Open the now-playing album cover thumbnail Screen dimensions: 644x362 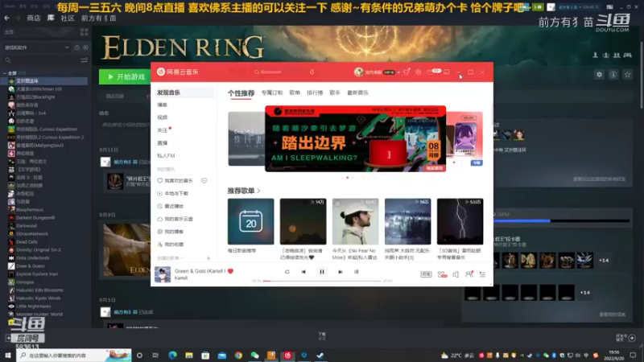pyautogui.click(x=163, y=274)
